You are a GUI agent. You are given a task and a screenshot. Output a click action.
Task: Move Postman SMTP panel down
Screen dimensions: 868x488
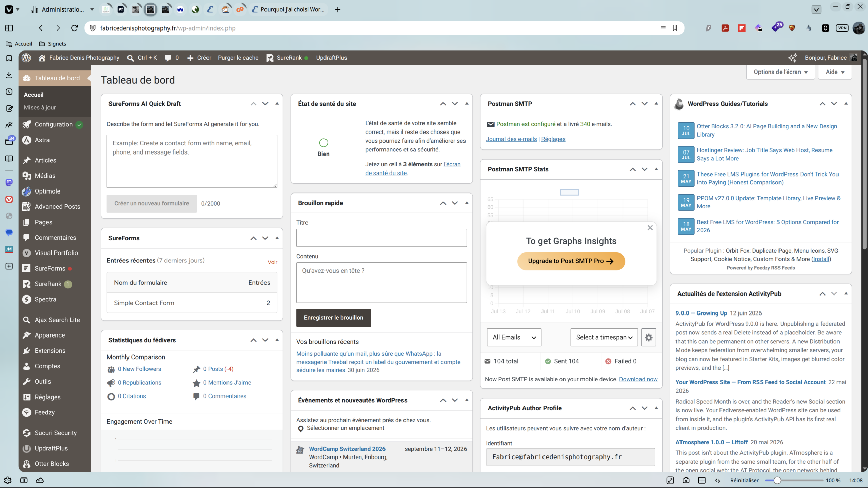tap(644, 104)
